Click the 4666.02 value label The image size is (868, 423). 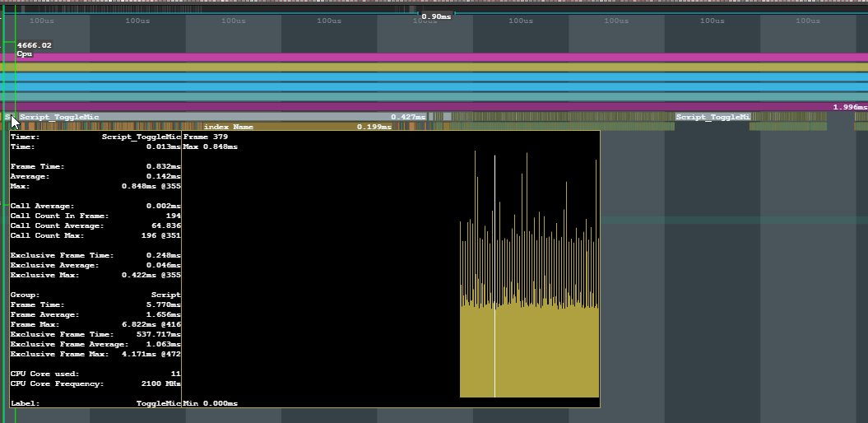pyautogui.click(x=34, y=45)
